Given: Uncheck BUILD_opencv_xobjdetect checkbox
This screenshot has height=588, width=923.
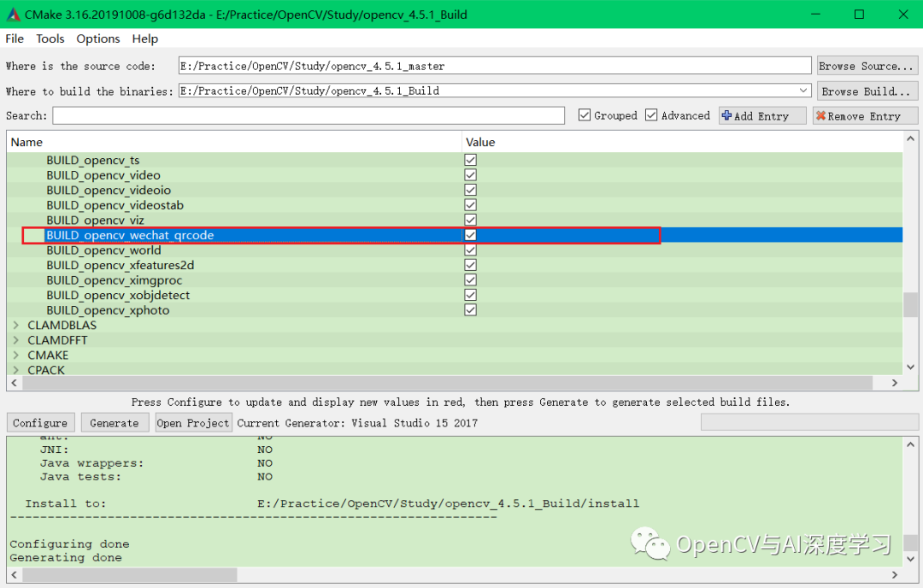Looking at the screenshot, I should pyautogui.click(x=470, y=295).
